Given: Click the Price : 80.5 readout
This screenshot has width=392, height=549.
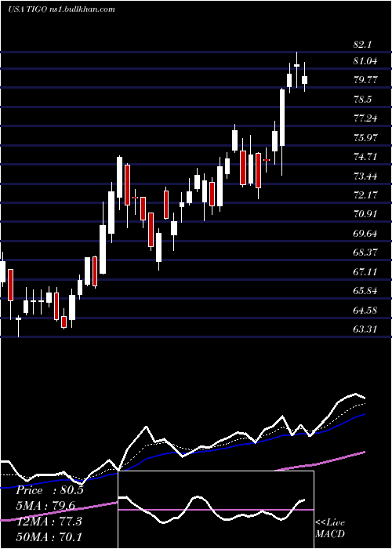Looking at the screenshot, I should pos(49,490).
